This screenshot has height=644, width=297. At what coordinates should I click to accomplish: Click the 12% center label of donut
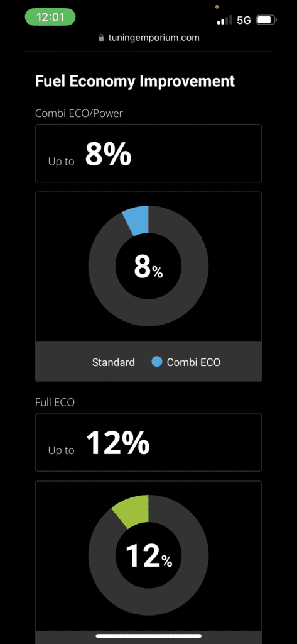(148, 556)
